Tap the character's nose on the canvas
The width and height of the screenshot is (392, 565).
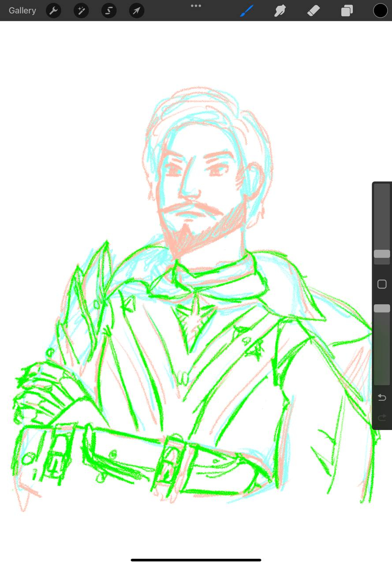point(190,190)
